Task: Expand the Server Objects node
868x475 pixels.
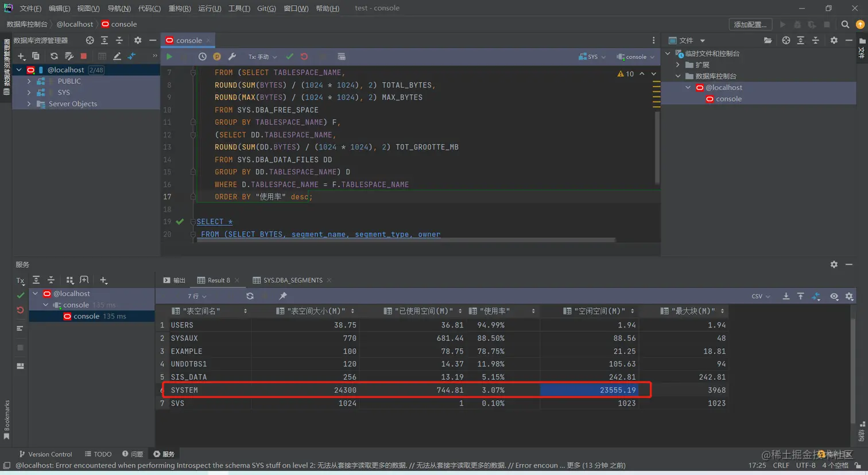Action: point(29,104)
